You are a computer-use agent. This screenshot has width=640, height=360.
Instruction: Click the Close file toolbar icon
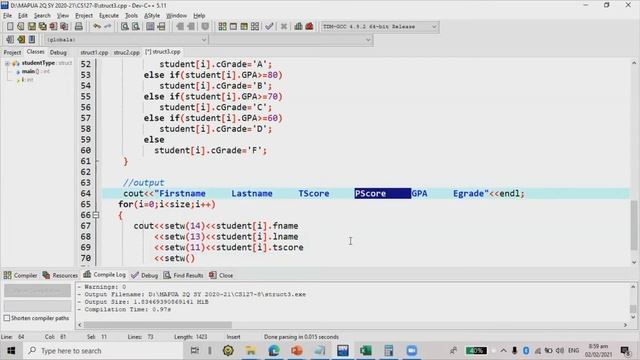pyautogui.click(x=53, y=27)
